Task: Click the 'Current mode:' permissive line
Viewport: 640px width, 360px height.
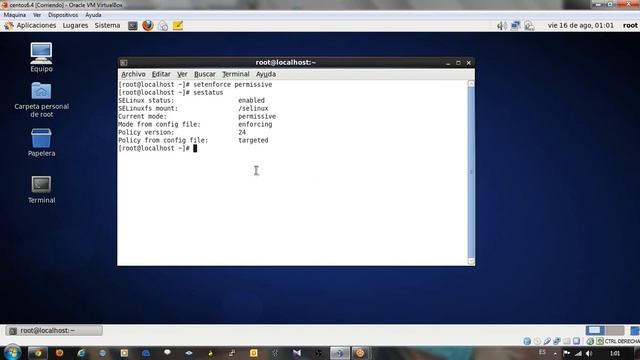Action: coord(197,116)
